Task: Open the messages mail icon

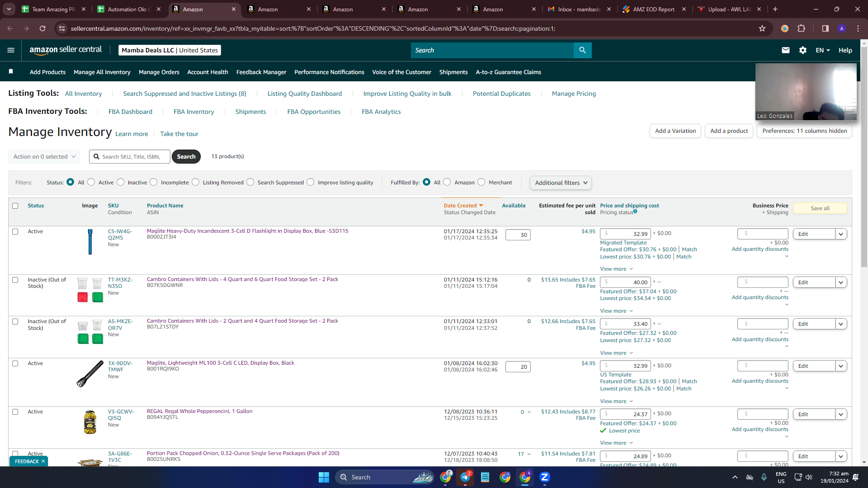Action: [786, 50]
